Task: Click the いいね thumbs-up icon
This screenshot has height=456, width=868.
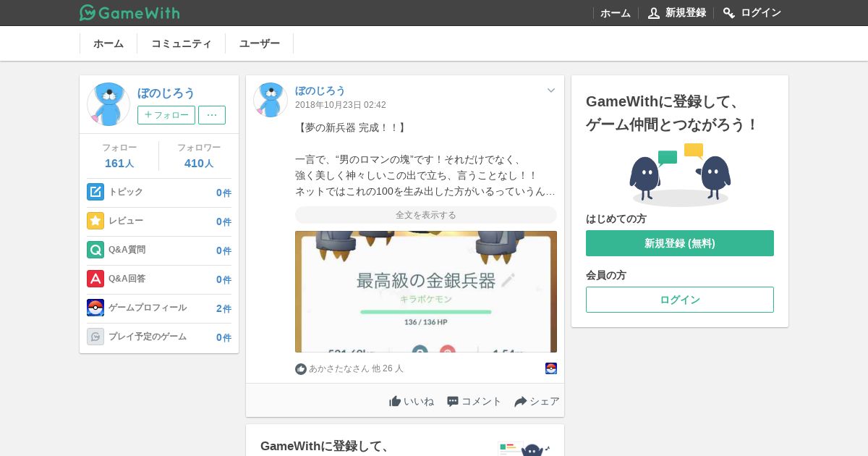Action: coord(395,401)
